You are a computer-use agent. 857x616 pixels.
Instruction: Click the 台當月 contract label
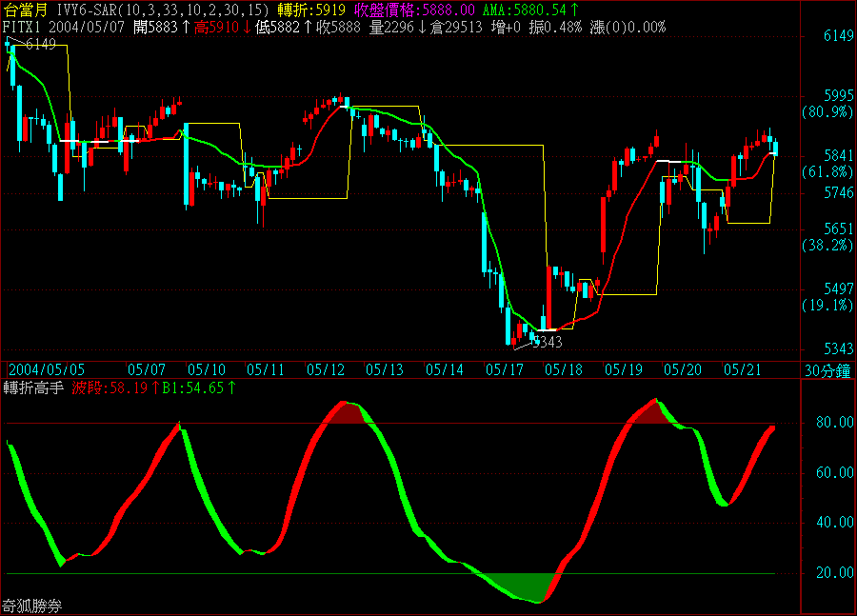pyautogui.click(x=25, y=10)
